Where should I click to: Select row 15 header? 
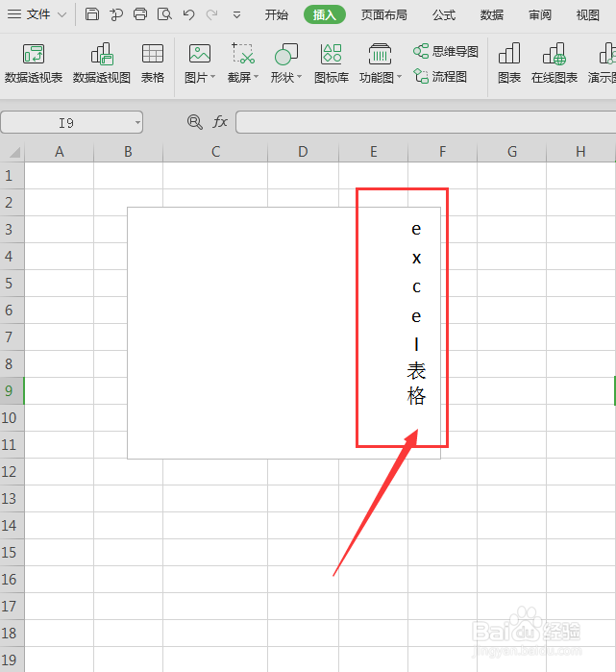point(12,552)
